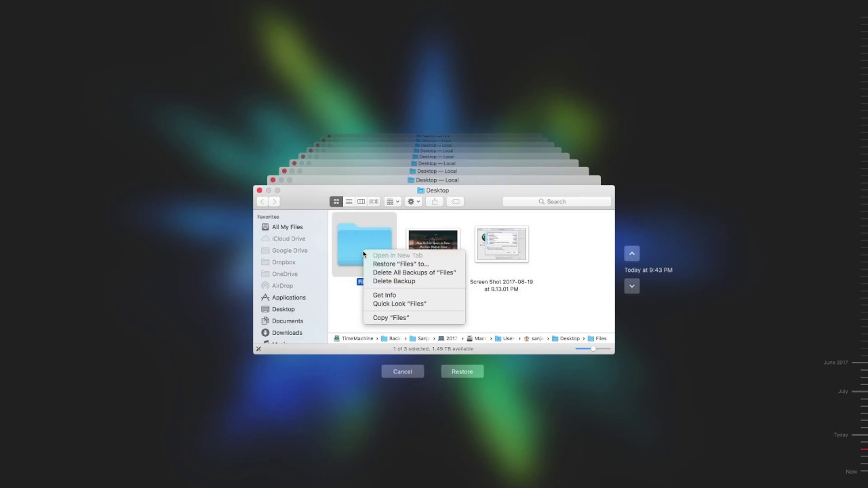Viewport: 868px width, 488px height.
Task: Adjust the icon size slider
Action: click(593, 348)
